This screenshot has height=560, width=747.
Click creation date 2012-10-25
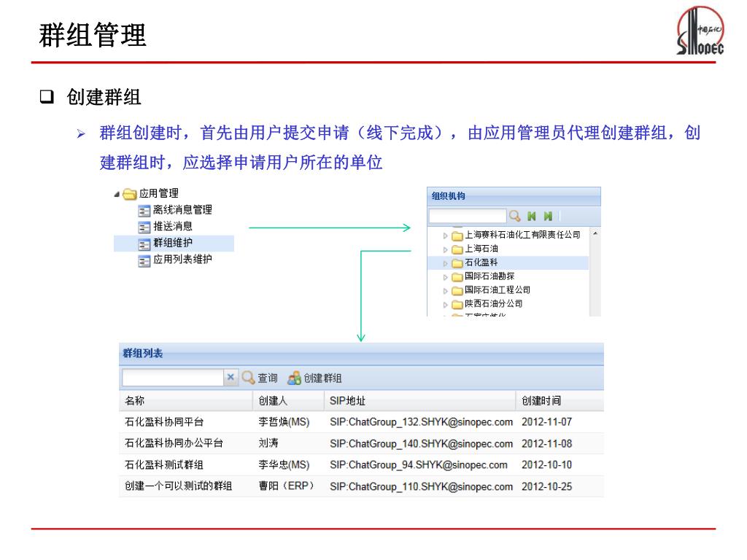pyautogui.click(x=547, y=486)
